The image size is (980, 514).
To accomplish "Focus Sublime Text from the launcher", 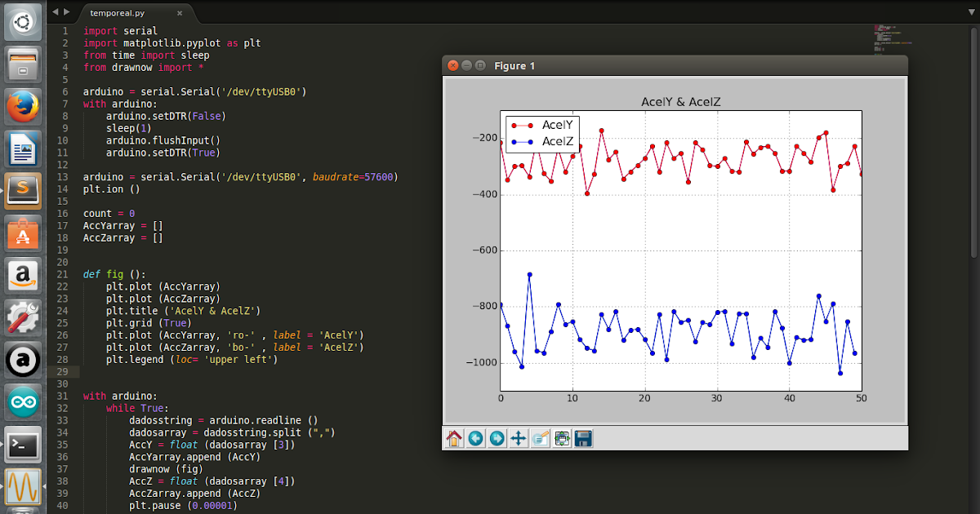I will coord(23,191).
